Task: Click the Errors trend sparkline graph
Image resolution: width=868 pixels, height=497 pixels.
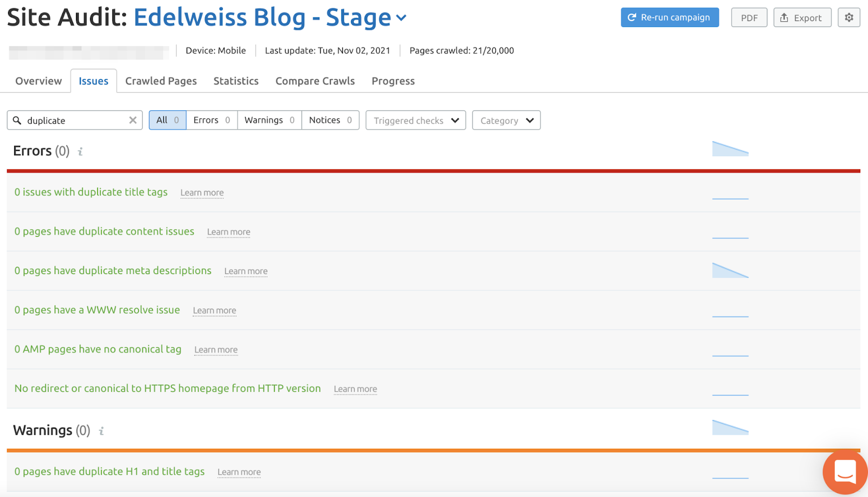Action: tap(730, 149)
